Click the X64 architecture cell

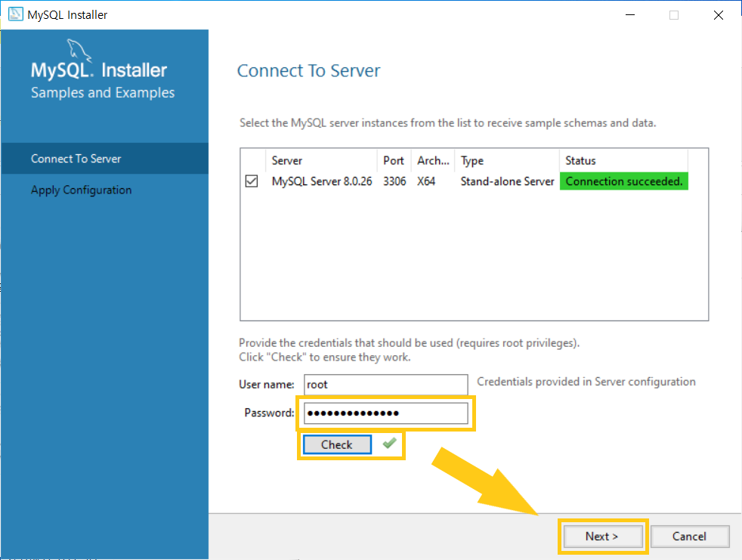(x=426, y=181)
